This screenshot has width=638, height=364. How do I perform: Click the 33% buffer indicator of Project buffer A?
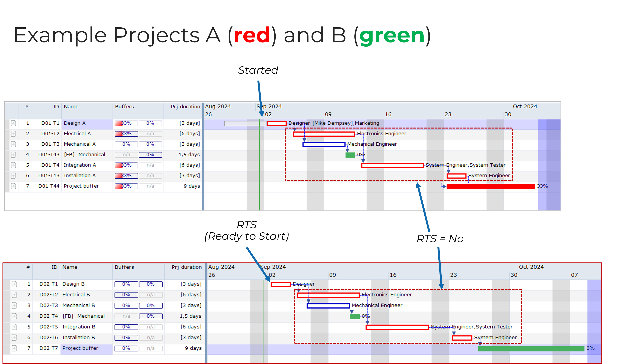126,186
